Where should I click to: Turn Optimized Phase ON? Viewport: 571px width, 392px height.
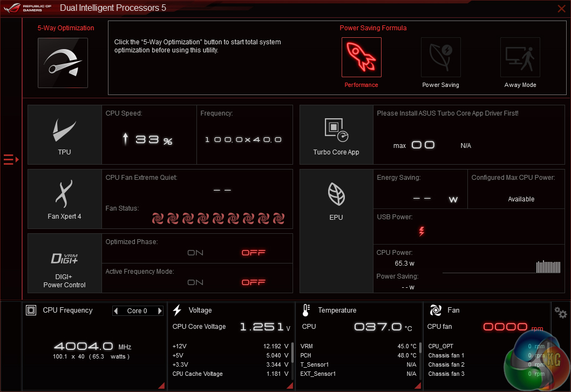(x=195, y=253)
